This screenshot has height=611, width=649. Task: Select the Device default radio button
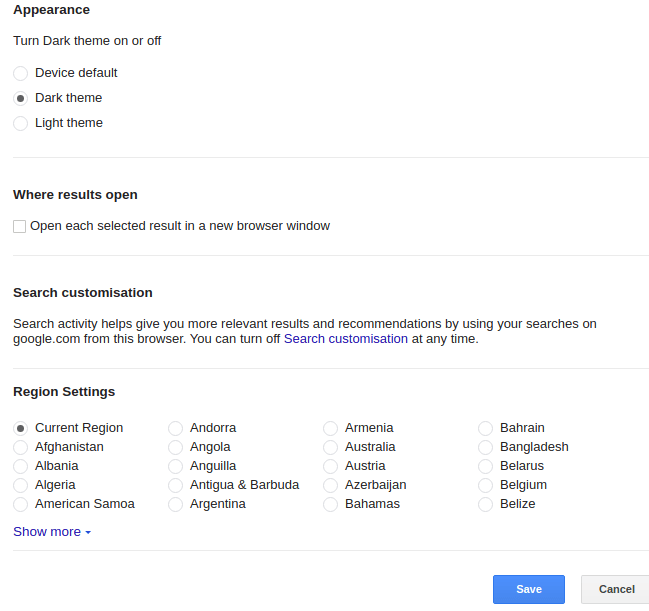[x=20, y=73]
